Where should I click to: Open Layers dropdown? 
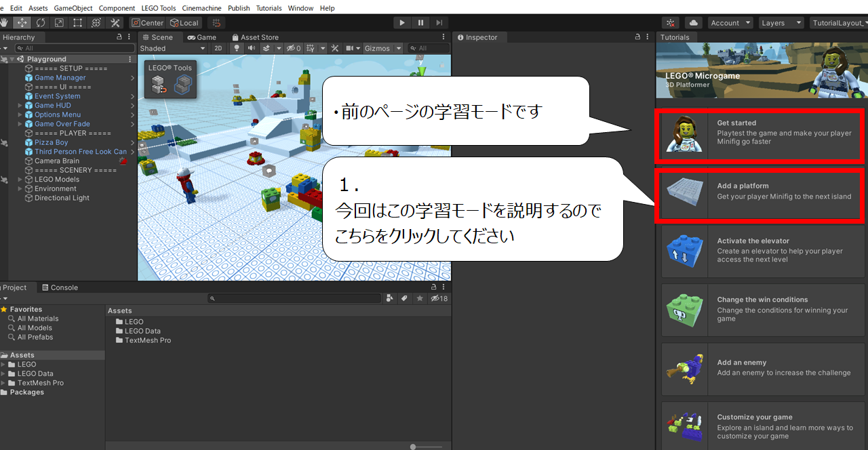pyautogui.click(x=781, y=22)
